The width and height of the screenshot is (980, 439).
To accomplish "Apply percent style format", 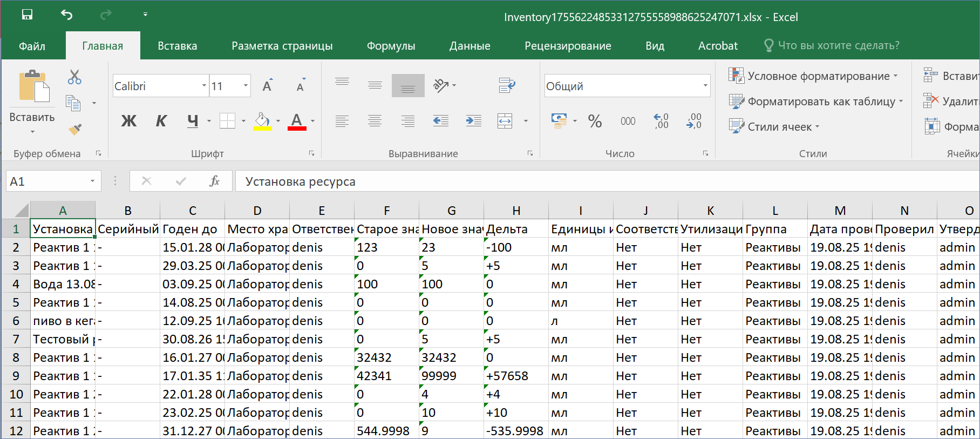I will point(595,121).
